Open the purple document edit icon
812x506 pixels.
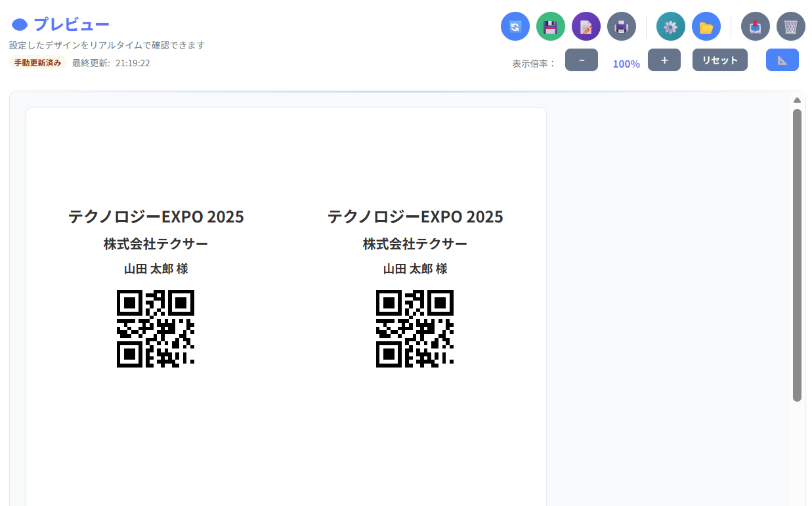pyautogui.click(x=586, y=27)
